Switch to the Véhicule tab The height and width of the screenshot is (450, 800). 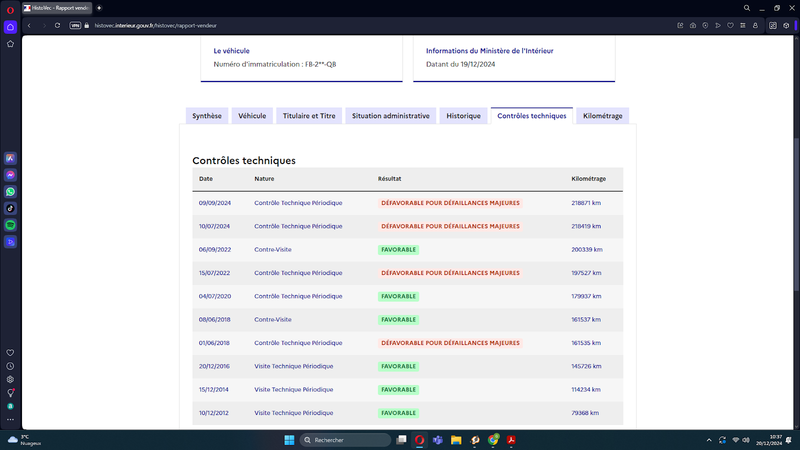click(252, 116)
